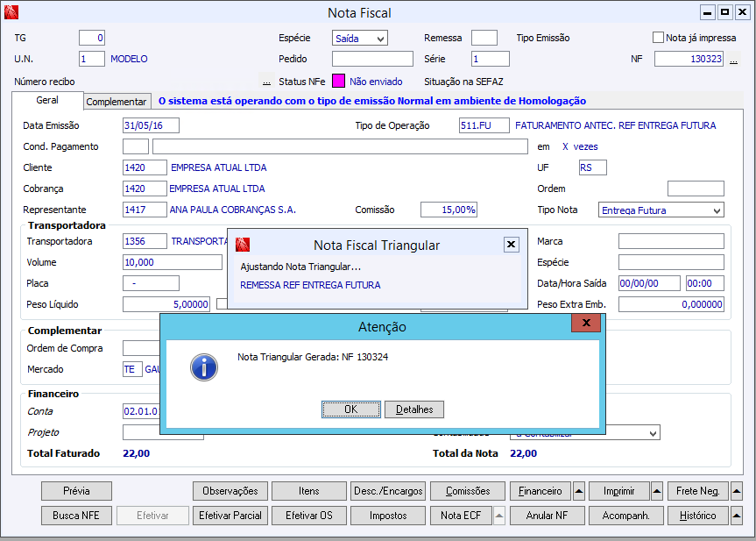756x541 pixels.
Task: Open Desc./Encargos
Action: [388, 491]
